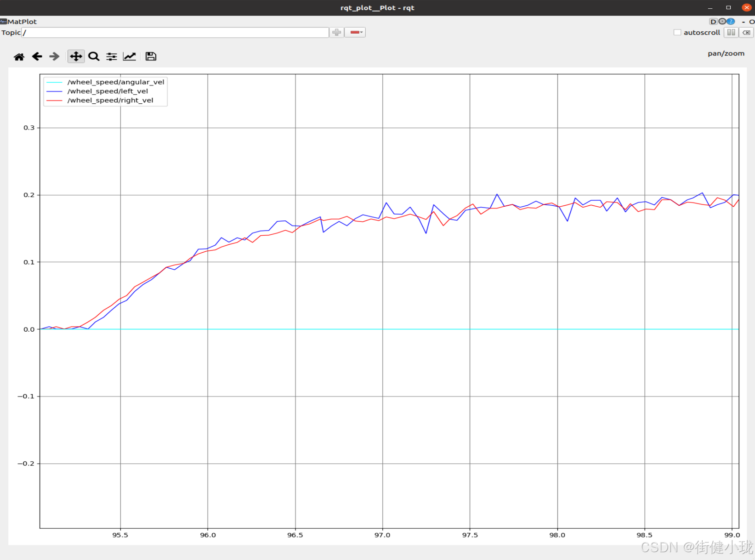This screenshot has height=560, width=755.
Task: Click the red right_vel legend line sample
Action: (54, 101)
